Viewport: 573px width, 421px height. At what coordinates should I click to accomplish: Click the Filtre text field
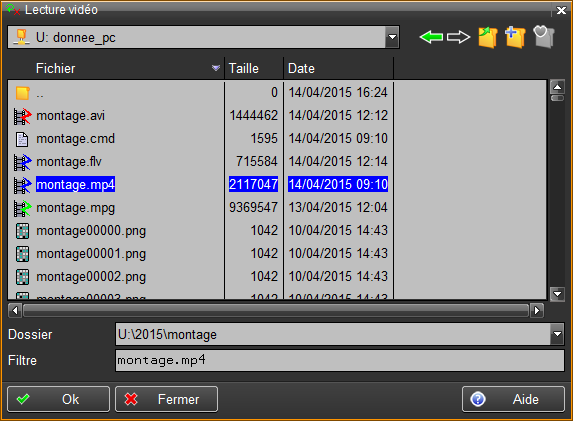pyautogui.click(x=340, y=360)
